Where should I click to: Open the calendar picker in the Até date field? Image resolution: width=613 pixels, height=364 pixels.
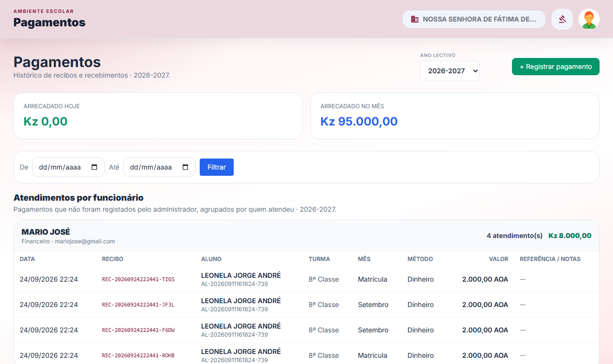(x=185, y=167)
